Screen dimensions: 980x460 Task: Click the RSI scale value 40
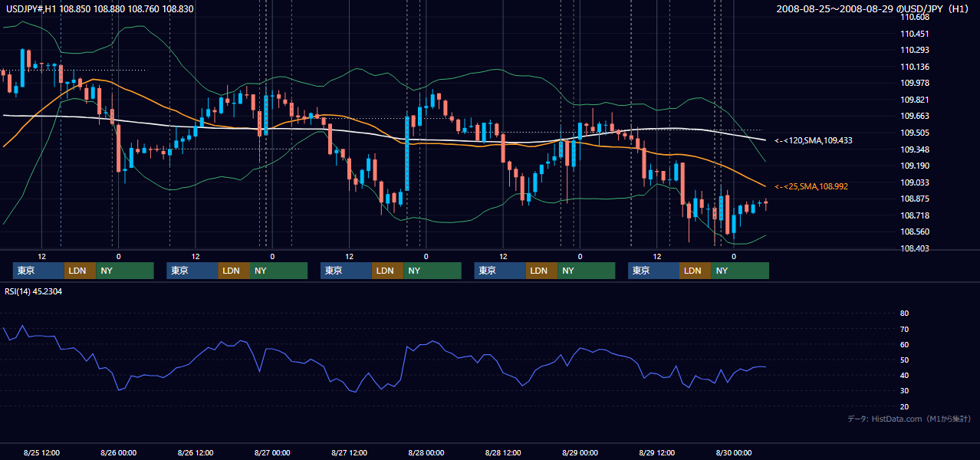(x=905, y=375)
